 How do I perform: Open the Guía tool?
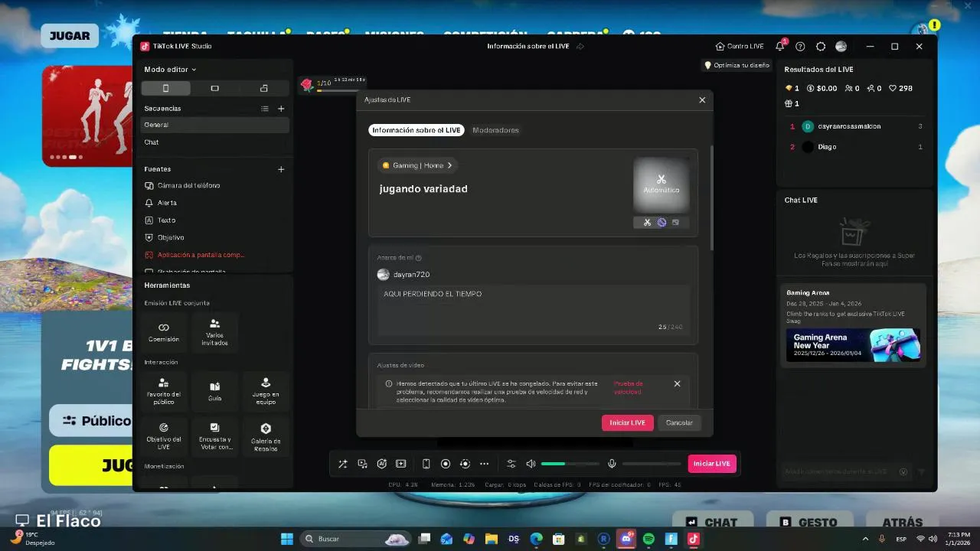click(x=214, y=391)
